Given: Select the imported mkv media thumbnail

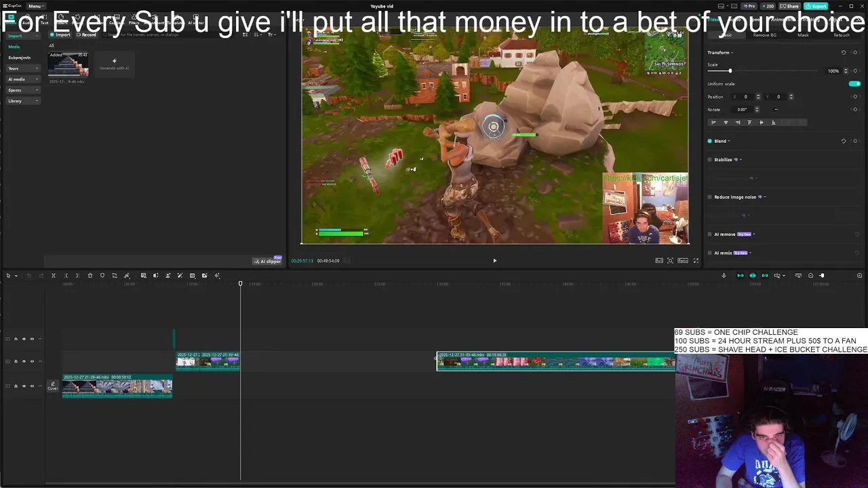Looking at the screenshot, I should 68,64.
